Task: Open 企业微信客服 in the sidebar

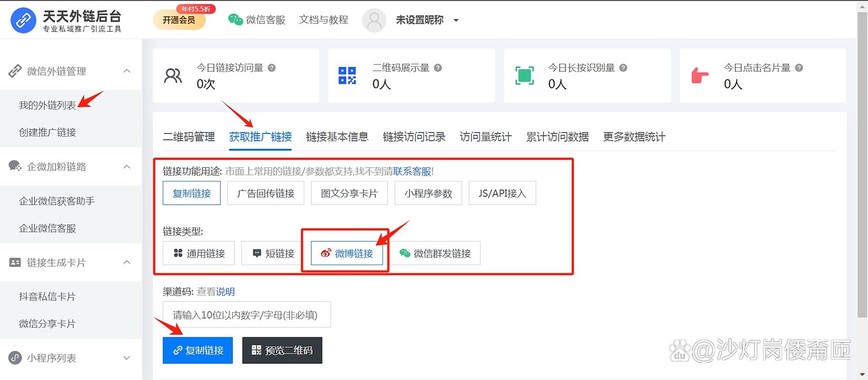Action: coord(47,228)
